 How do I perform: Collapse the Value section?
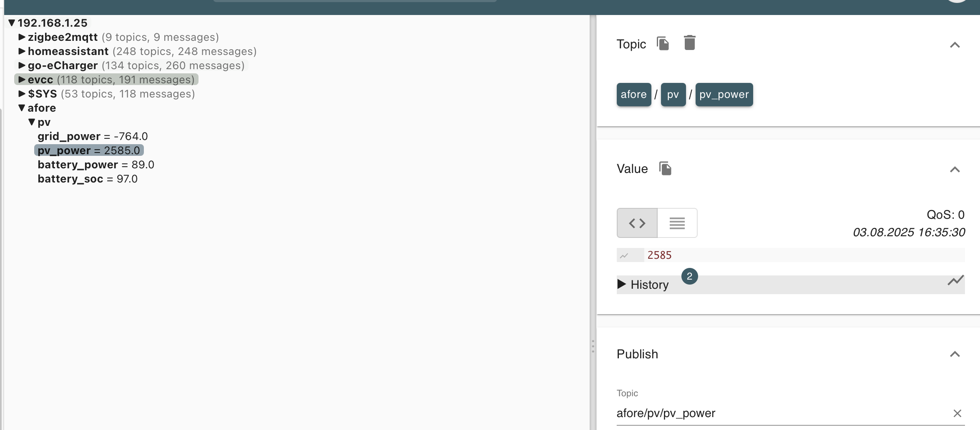point(955,170)
